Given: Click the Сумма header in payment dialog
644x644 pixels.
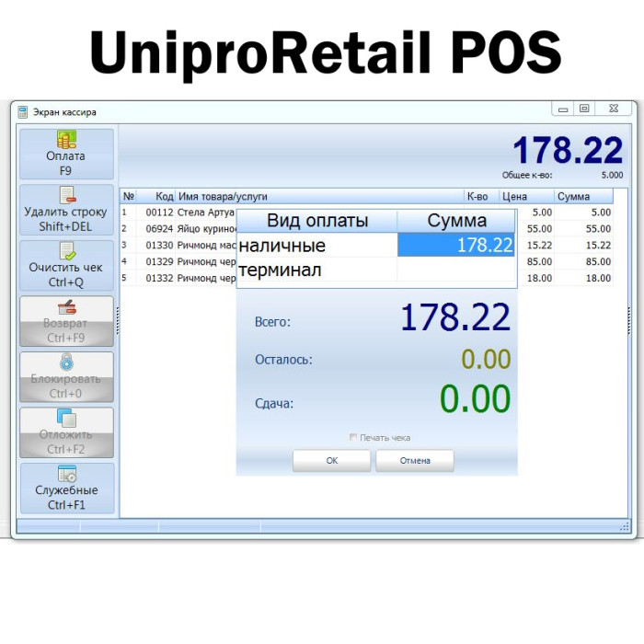Looking at the screenshot, I should tap(456, 221).
